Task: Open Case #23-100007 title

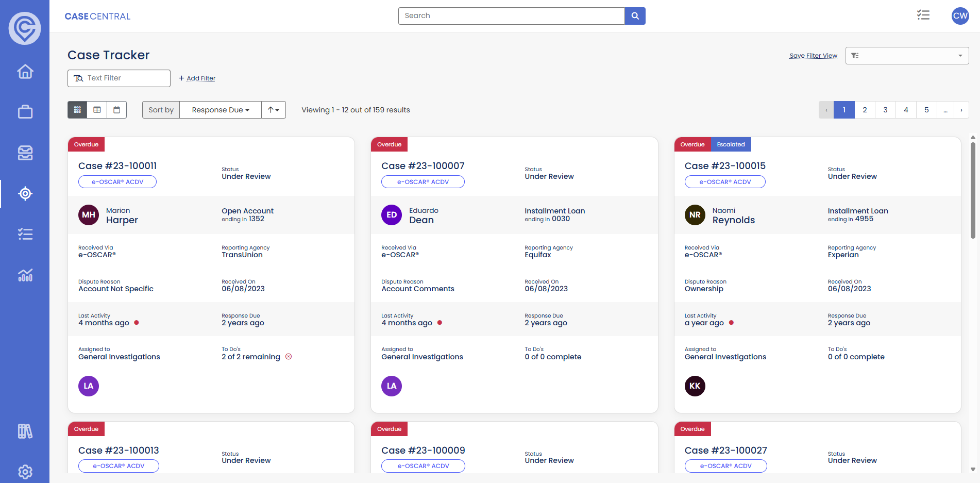Action: point(423,166)
